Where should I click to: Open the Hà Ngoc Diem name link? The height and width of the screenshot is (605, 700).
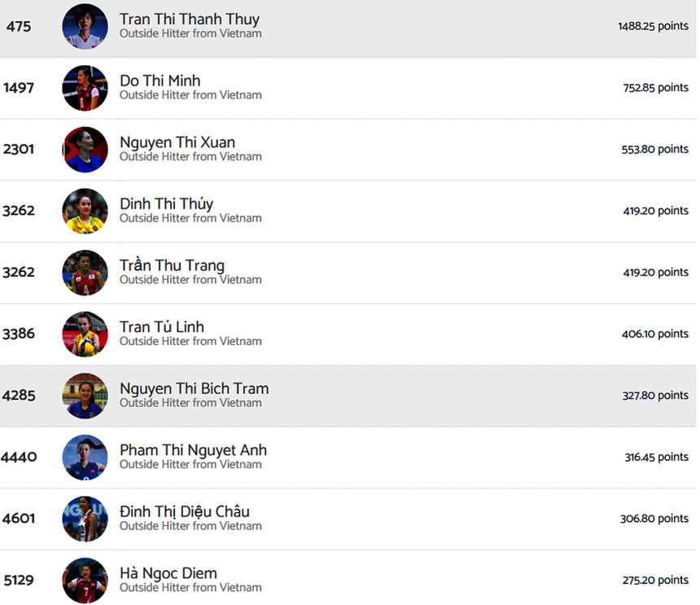tap(168, 573)
